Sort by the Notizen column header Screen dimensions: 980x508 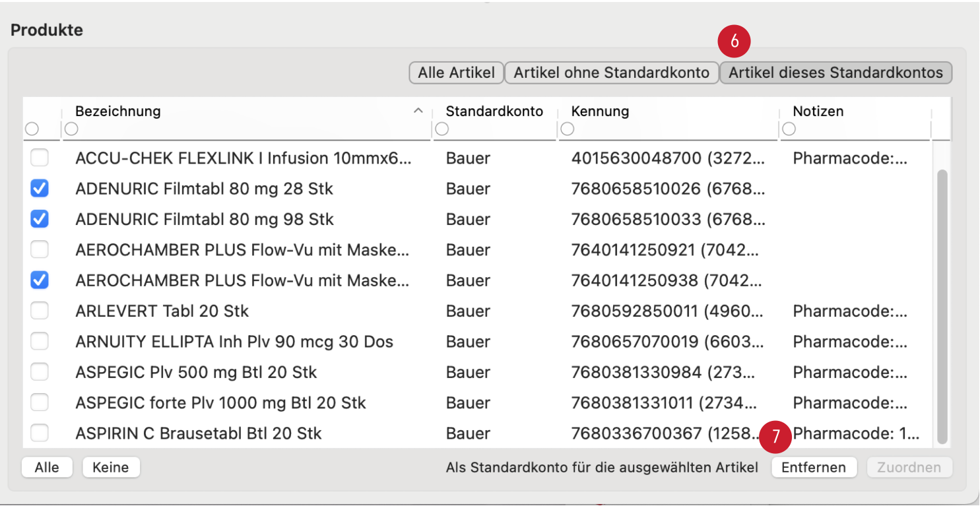[818, 111]
